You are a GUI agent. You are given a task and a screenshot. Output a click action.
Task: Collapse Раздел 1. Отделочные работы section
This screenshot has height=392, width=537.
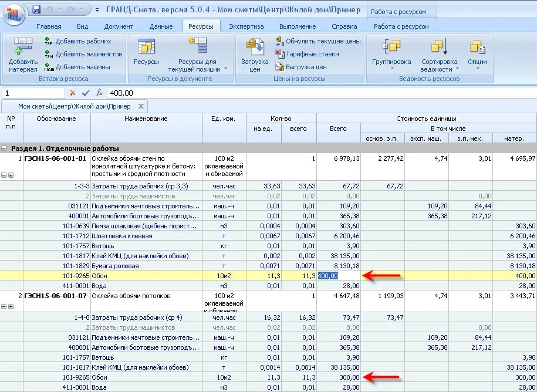[x=4, y=148]
